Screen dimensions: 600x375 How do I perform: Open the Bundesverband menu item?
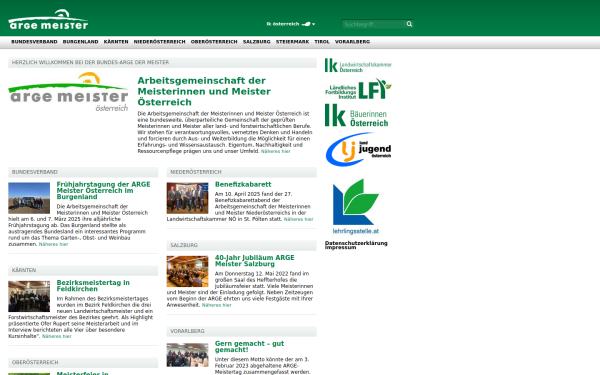(x=34, y=42)
